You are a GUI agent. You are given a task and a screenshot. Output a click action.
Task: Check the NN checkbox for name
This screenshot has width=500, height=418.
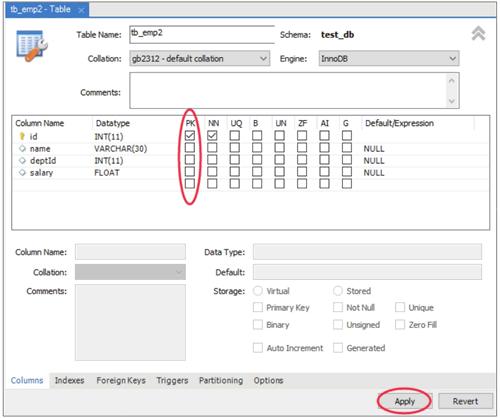[x=212, y=147]
